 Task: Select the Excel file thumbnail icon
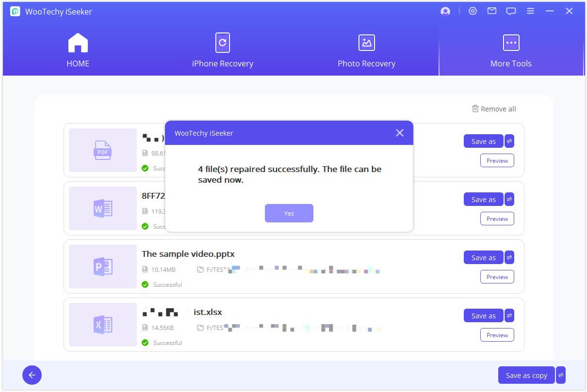click(x=103, y=325)
